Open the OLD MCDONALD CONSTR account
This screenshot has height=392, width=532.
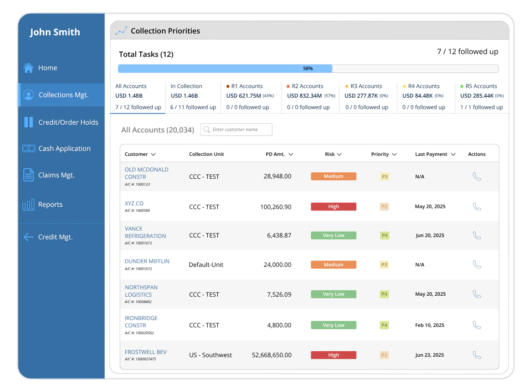tap(146, 173)
